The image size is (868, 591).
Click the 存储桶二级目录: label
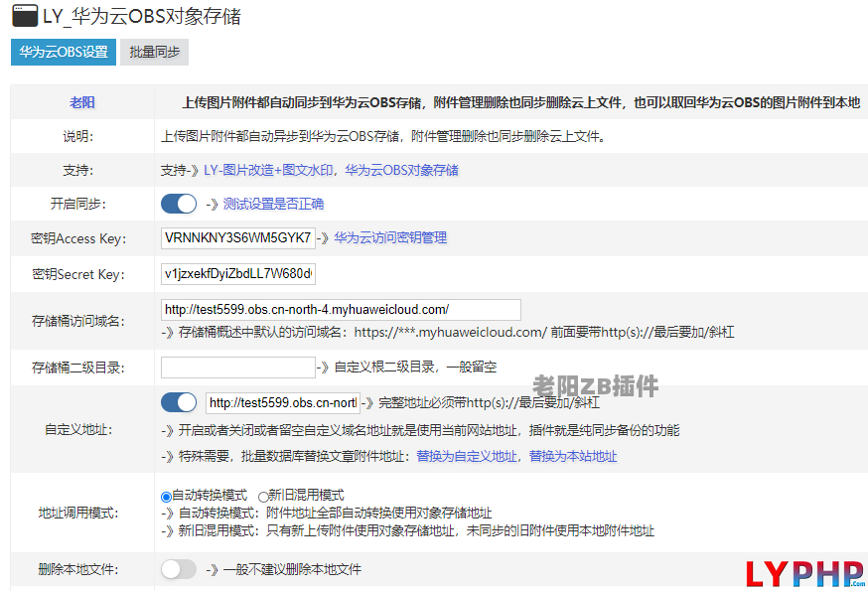tap(78, 368)
